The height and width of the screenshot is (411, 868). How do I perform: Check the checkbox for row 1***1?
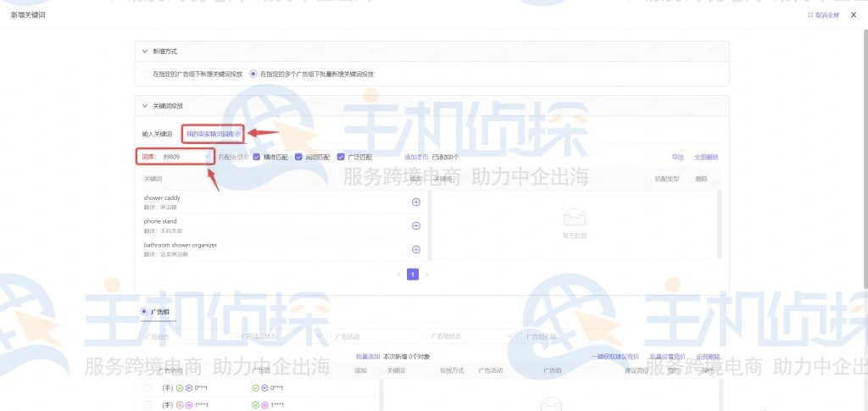click(x=147, y=405)
